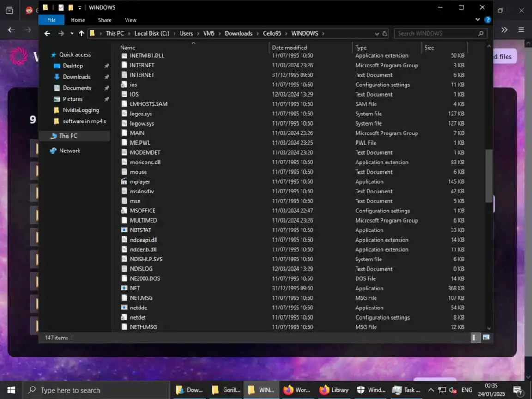Select the INETMIB1.DLL file icon

[x=124, y=55]
